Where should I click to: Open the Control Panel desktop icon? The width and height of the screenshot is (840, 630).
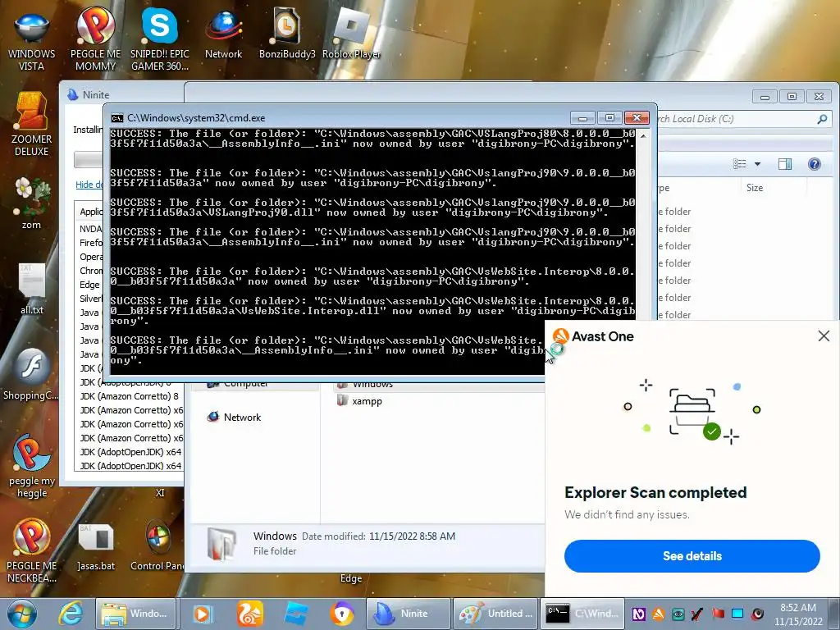[158, 546]
